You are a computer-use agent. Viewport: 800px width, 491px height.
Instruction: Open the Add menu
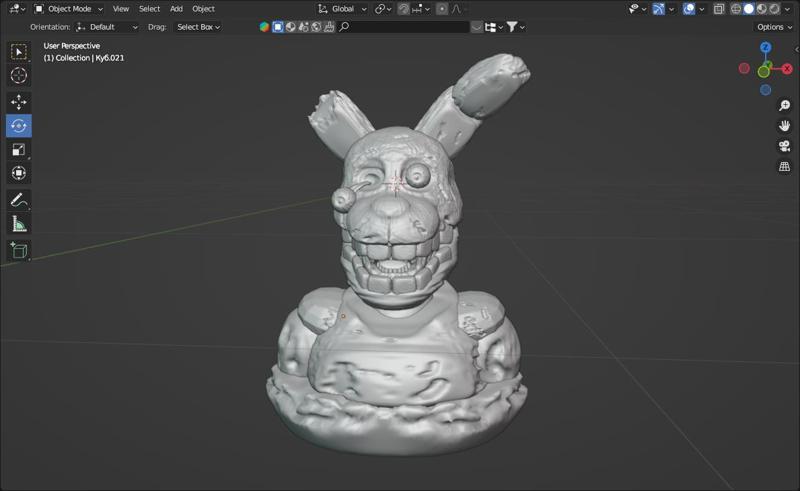(176, 9)
